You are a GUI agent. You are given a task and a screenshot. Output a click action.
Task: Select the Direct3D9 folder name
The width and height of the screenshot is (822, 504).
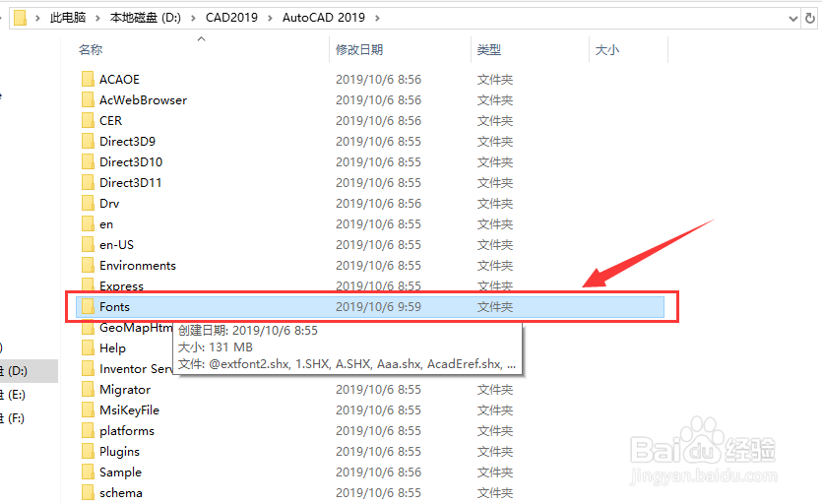coord(127,141)
